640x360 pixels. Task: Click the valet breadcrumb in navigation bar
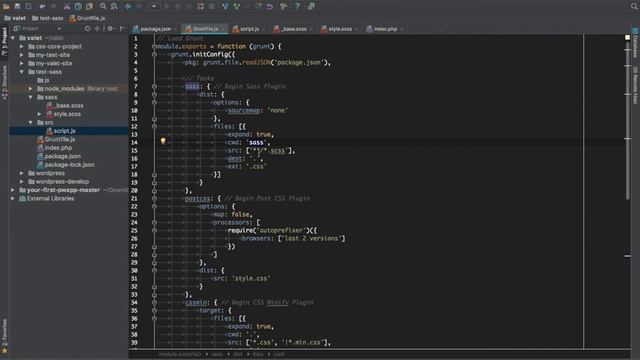pos(15,18)
